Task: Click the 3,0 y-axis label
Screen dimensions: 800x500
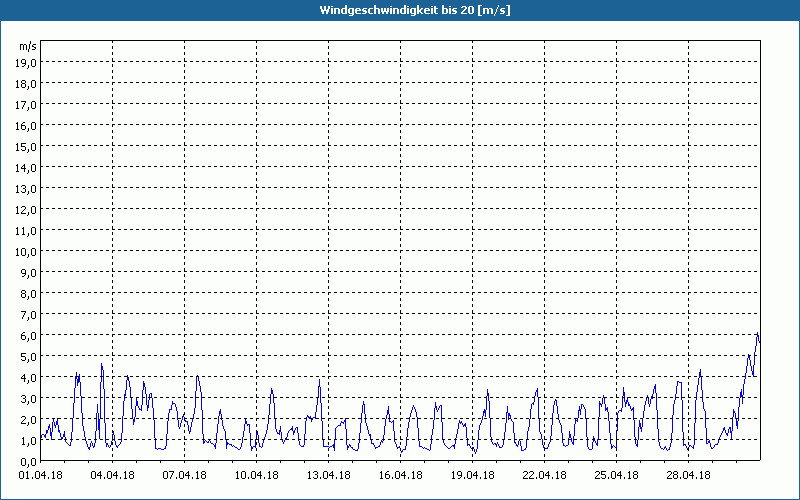Action: point(29,398)
